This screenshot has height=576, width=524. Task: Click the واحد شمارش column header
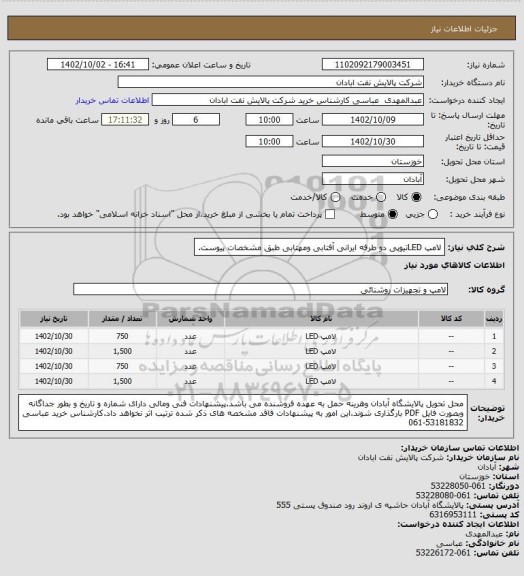click(190, 319)
